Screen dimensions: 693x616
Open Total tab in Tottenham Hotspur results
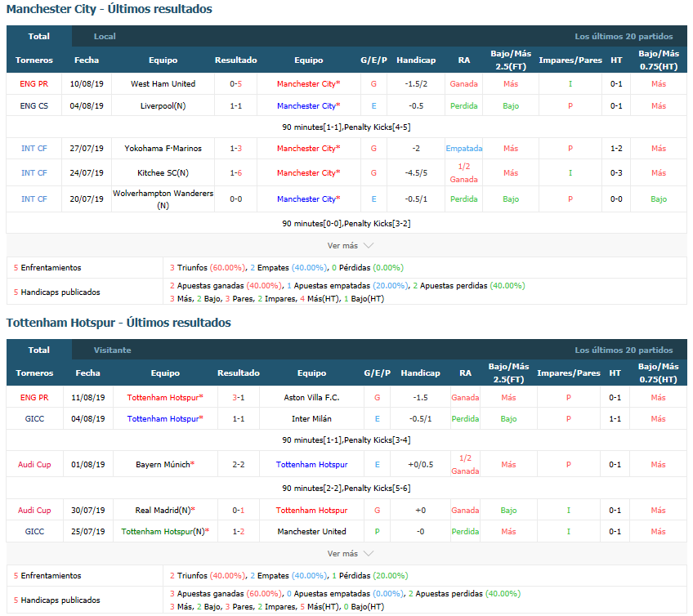39,350
